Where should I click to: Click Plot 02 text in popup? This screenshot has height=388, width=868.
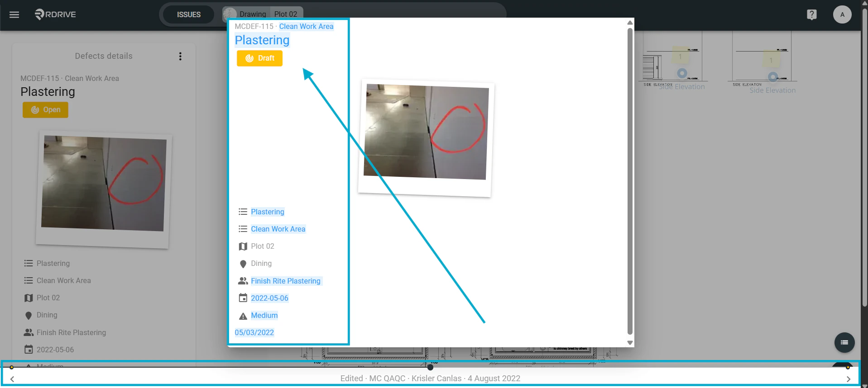[x=263, y=246]
